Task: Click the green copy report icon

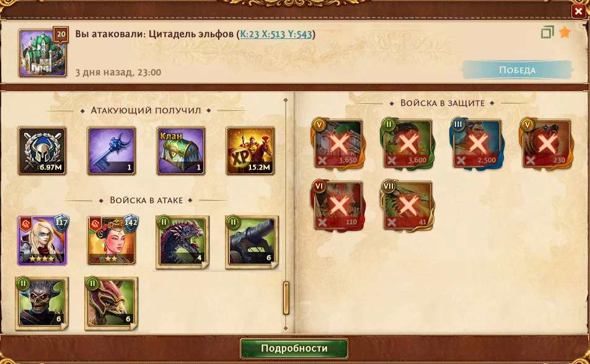Action: click(547, 32)
